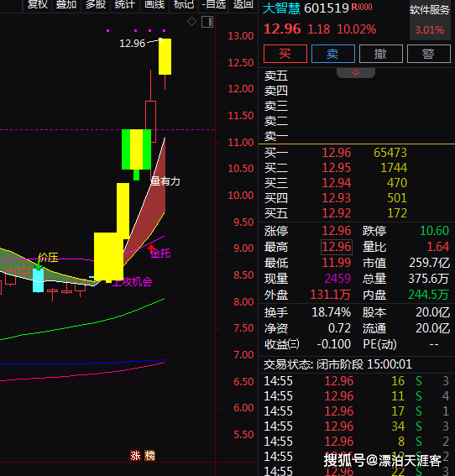Open the 软件服务 sector box
This screenshot has width=455, height=476.
(x=430, y=20)
